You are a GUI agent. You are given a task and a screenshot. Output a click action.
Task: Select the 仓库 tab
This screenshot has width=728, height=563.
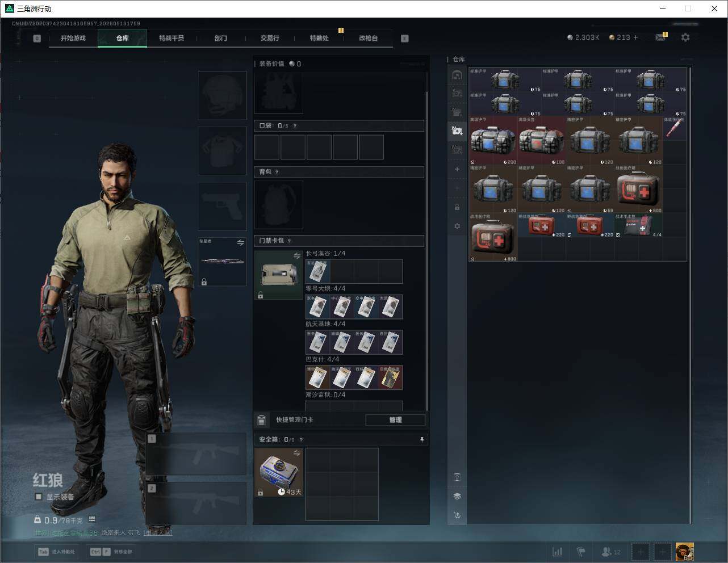coord(123,38)
